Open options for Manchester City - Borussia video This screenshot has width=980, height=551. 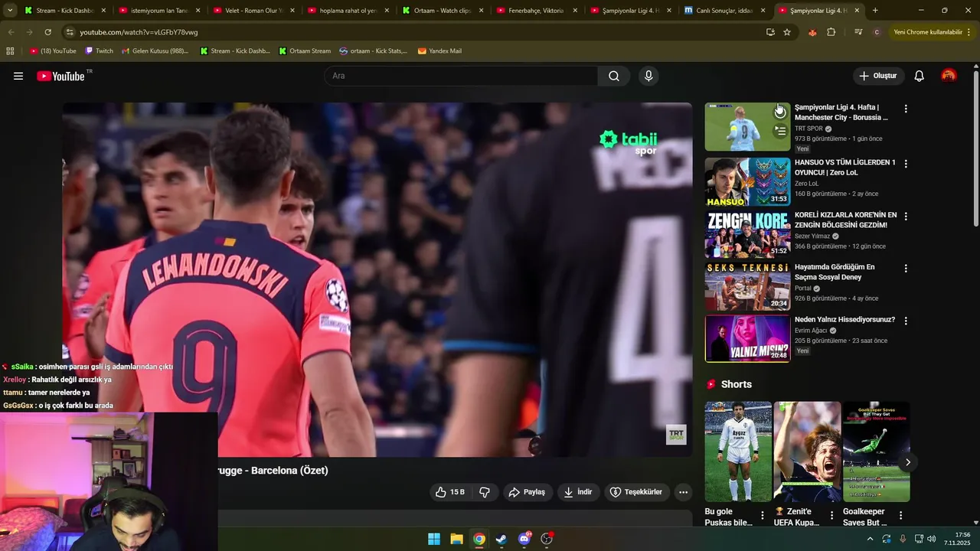pyautogui.click(x=906, y=109)
